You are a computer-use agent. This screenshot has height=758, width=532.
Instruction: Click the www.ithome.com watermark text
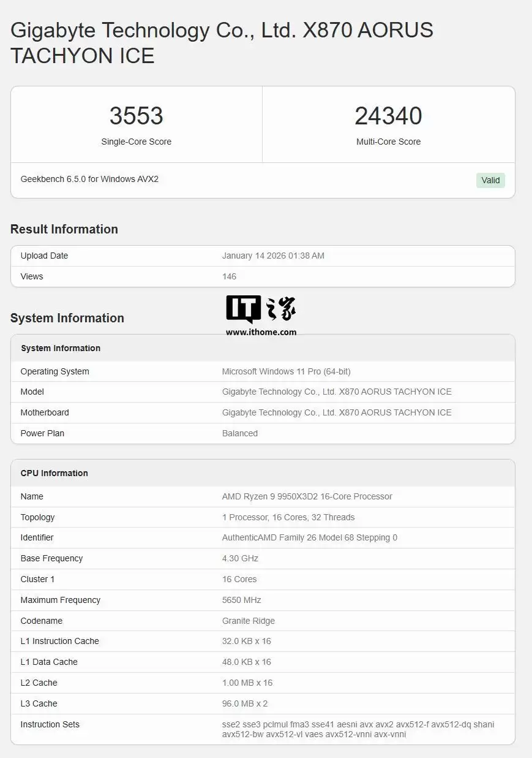tap(261, 332)
